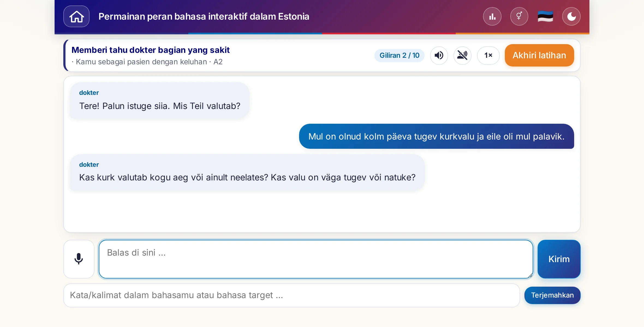Click the Terjemahkan button
644x327 pixels.
tap(552, 295)
